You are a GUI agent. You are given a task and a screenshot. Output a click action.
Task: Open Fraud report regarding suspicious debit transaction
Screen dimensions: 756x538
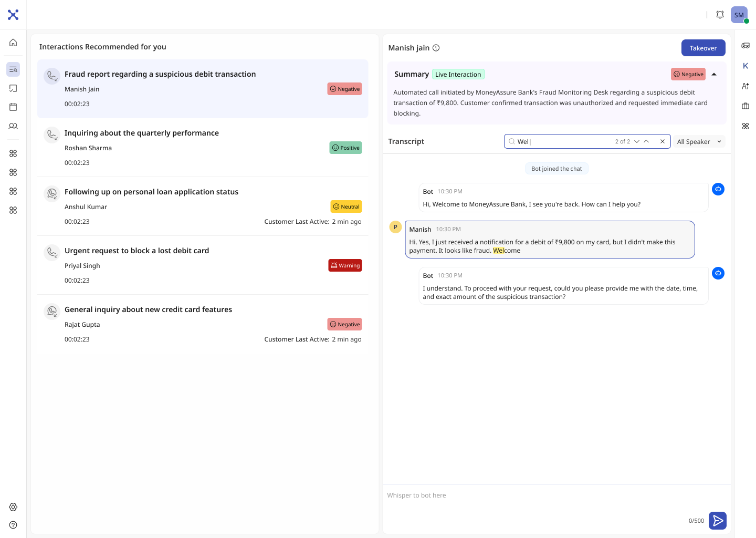pyautogui.click(x=203, y=89)
